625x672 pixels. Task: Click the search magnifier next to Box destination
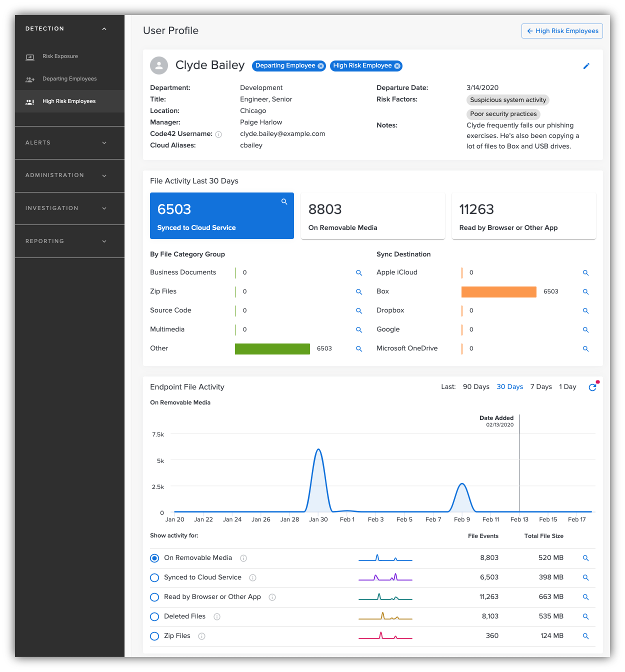pyautogui.click(x=585, y=291)
